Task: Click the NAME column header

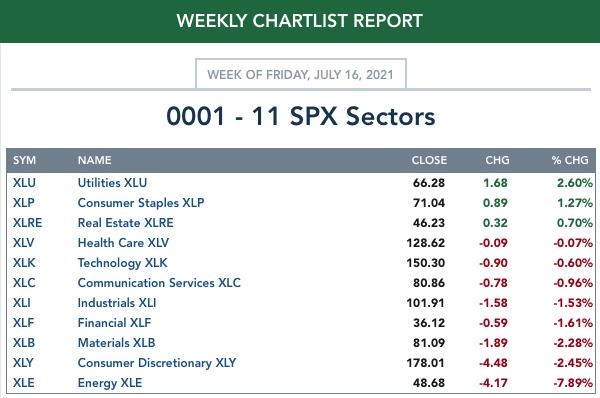Action: [x=95, y=160]
